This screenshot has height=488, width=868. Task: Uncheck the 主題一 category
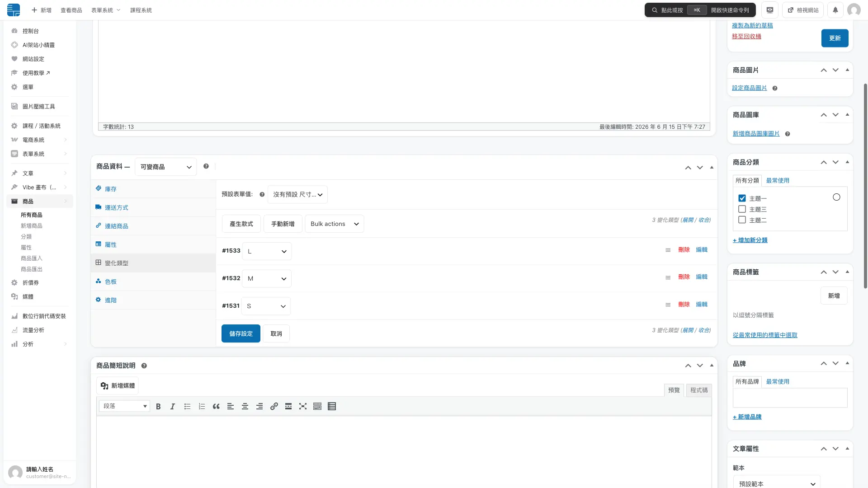pos(742,198)
